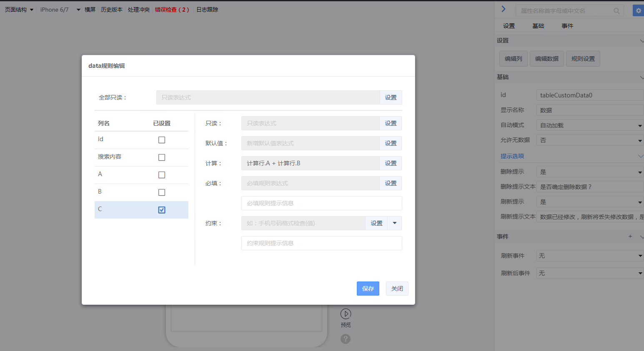This screenshot has width=644, height=351.
Task: Uncheck the checkbox for column C
Action: coord(162,210)
